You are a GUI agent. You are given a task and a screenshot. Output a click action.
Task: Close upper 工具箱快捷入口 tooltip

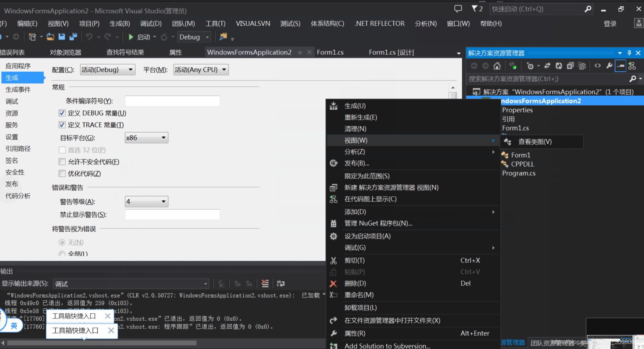click(108, 316)
